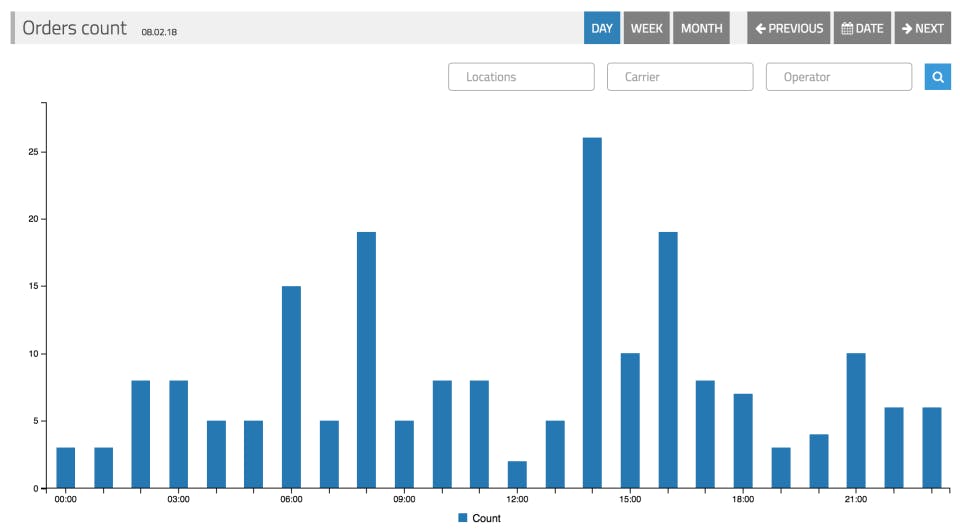Image resolution: width=960 pixels, height=530 pixels.
Task: Click the tallest bar at 14:00
Action: (x=592, y=313)
